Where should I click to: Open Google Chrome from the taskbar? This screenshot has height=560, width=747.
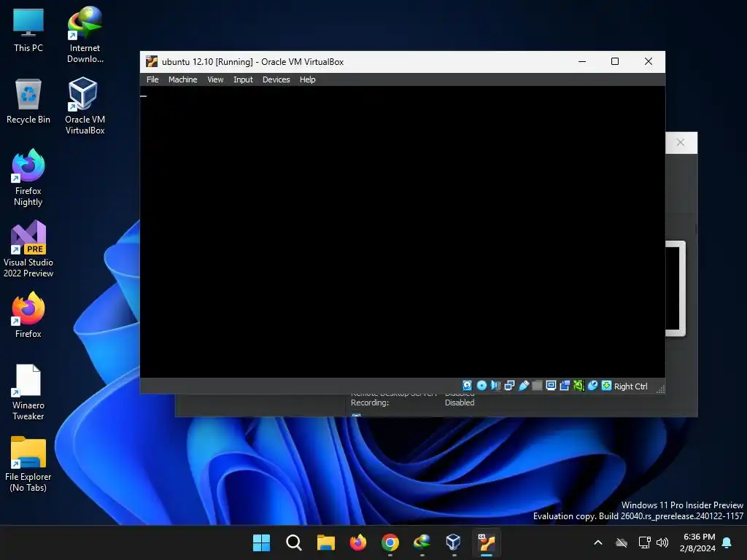coord(390,542)
